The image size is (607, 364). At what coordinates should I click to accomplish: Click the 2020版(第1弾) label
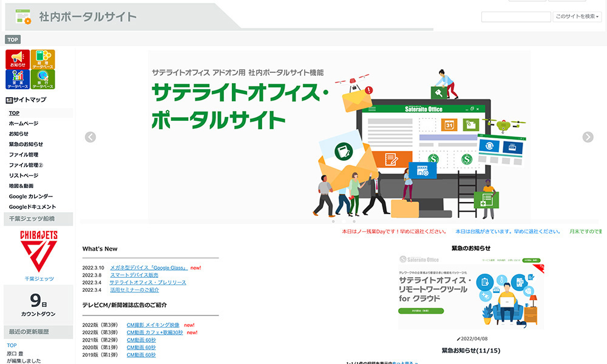[100, 348]
